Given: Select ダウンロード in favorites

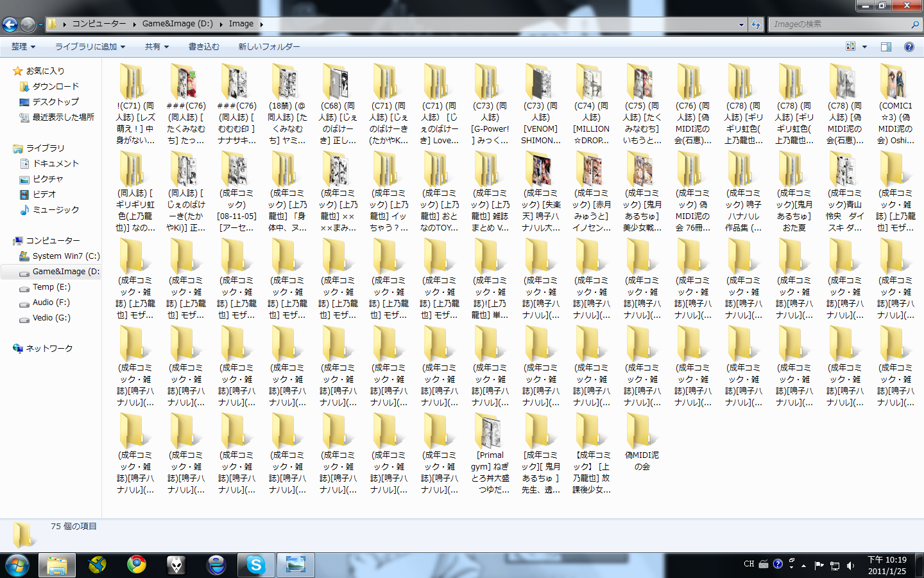Looking at the screenshot, I should [x=55, y=86].
